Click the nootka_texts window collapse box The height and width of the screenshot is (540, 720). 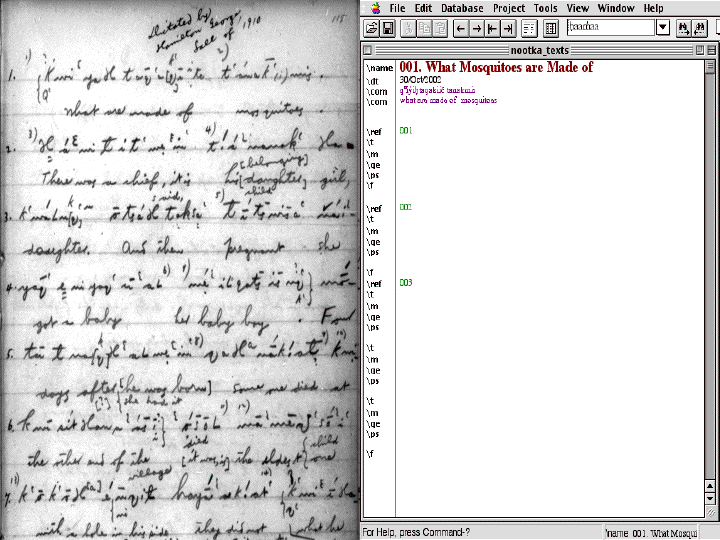click(711, 50)
